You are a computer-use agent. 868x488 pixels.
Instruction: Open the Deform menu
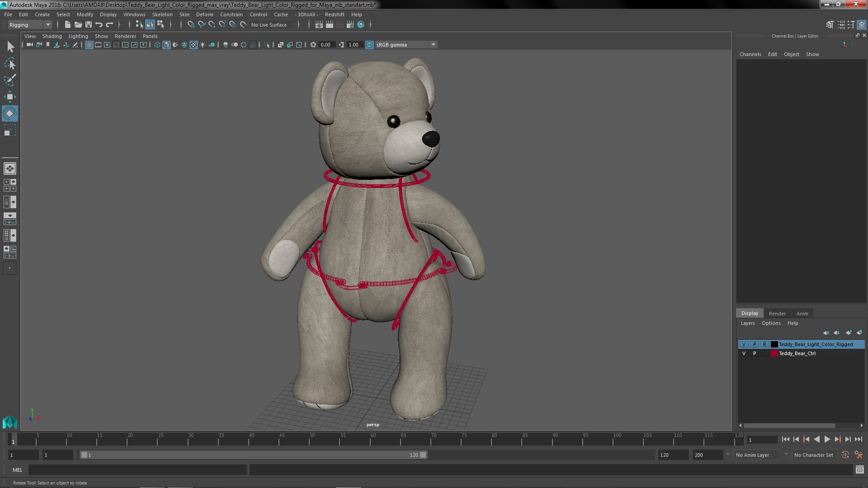click(204, 14)
